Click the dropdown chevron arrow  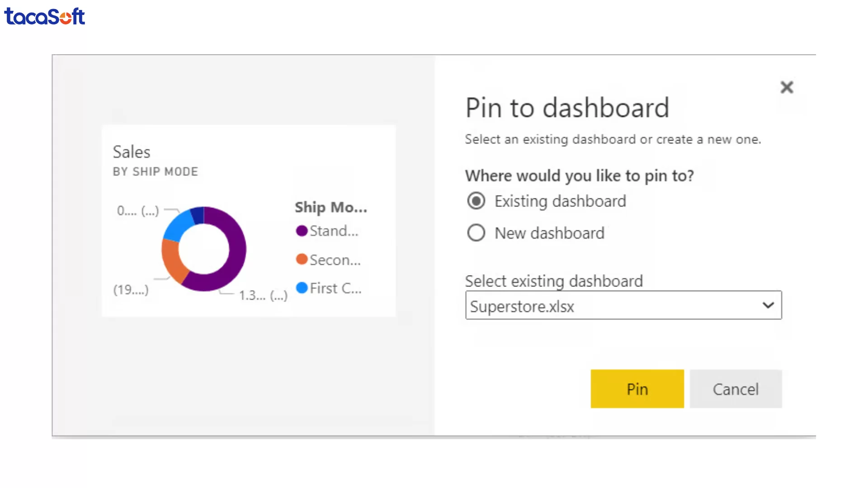[x=768, y=305]
